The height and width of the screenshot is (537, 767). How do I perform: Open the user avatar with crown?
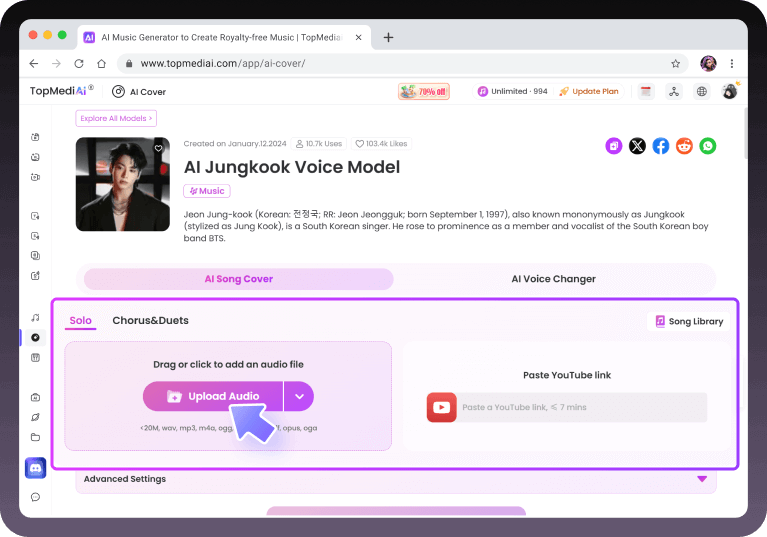(730, 91)
